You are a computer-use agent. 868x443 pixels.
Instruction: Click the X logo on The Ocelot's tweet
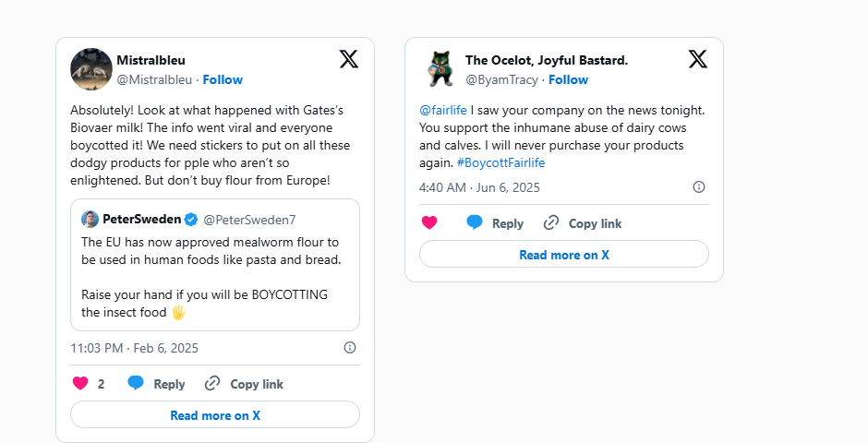pyautogui.click(x=697, y=59)
